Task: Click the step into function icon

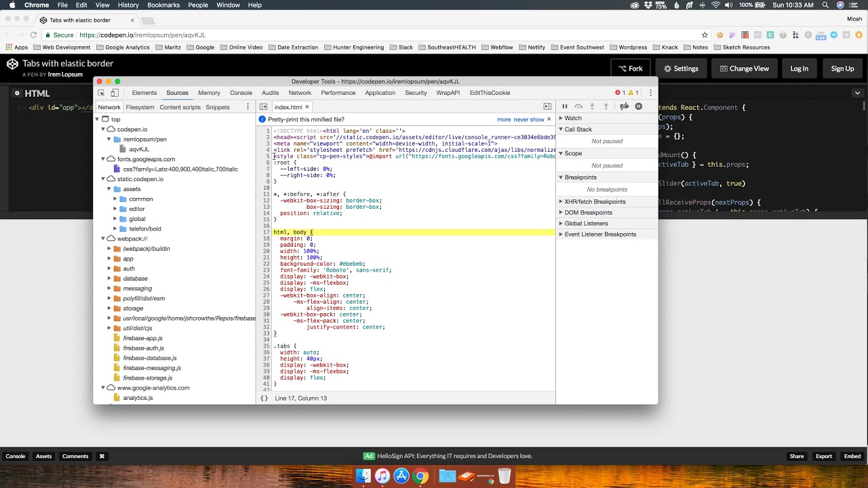Action: click(592, 106)
